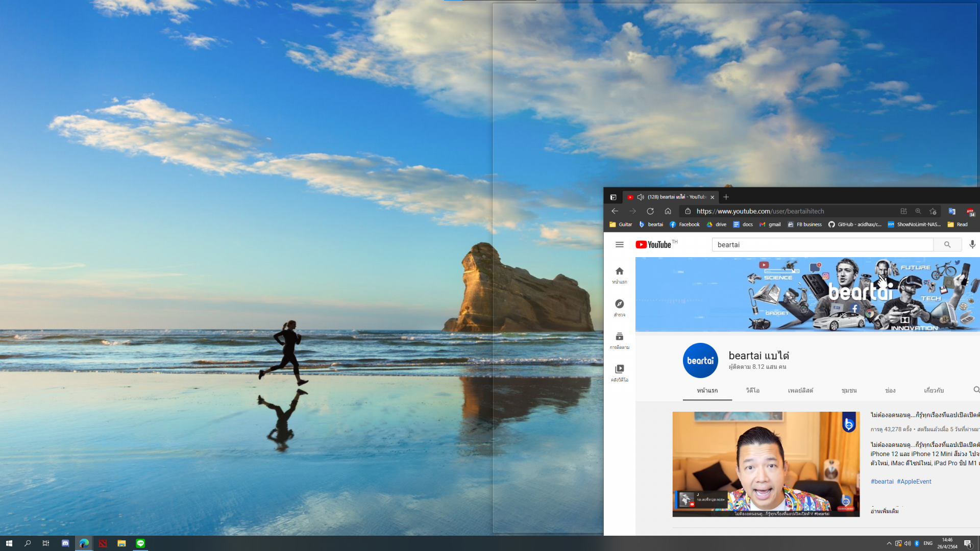
Task: Click the zoom magnifier in address bar
Action: 918,211
